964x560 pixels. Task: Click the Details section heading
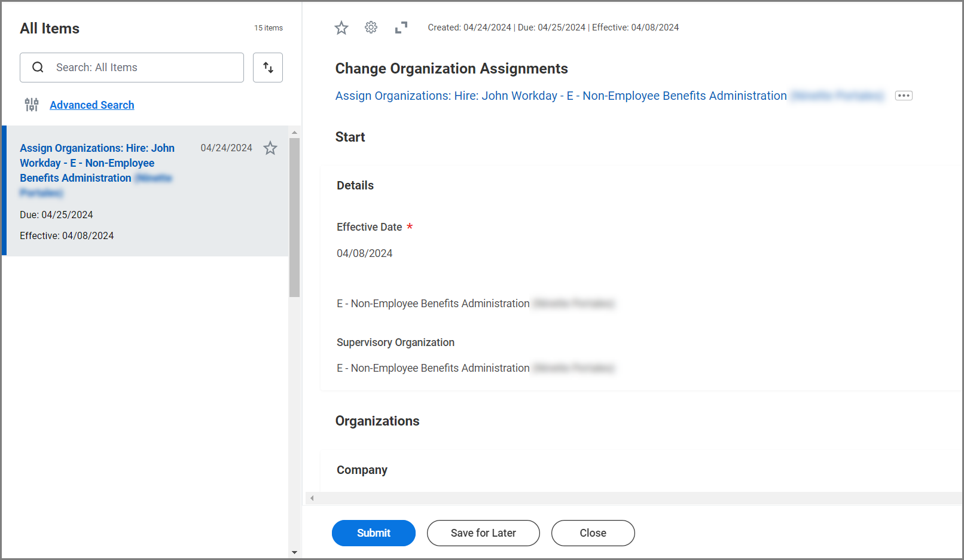tap(355, 186)
